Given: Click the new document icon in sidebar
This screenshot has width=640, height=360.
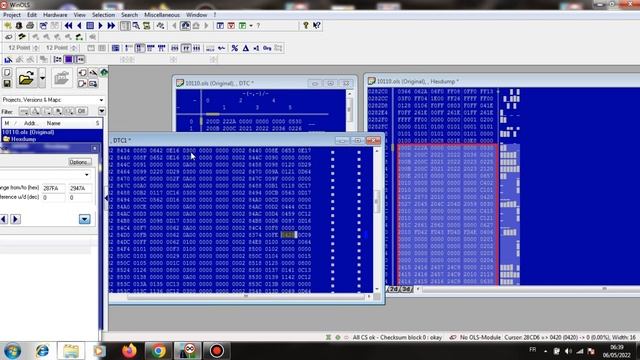Looking at the screenshot, I should [7, 73].
